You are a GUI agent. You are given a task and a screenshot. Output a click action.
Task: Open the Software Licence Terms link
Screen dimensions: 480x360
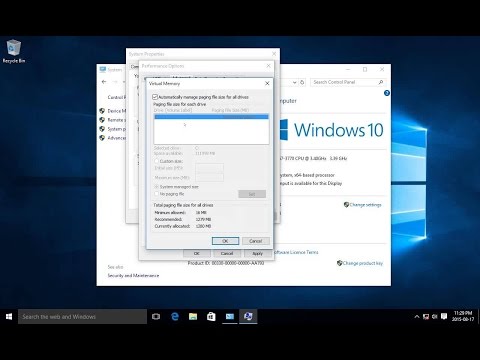click(x=296, y=252)
